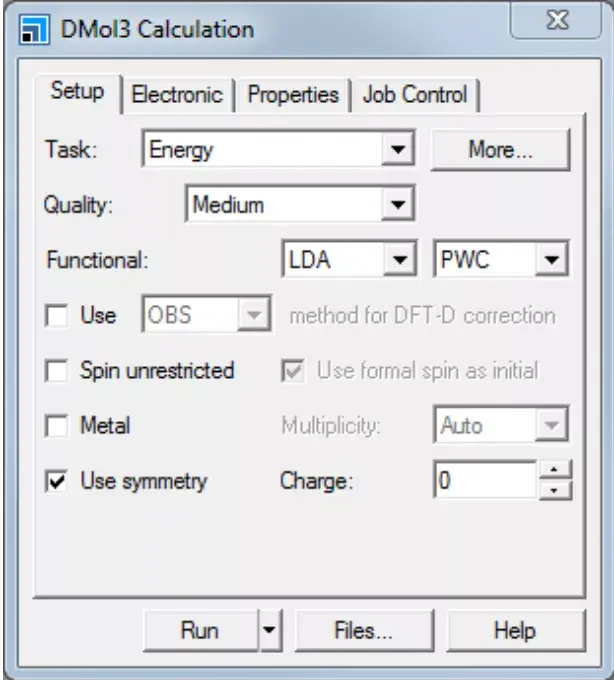Screen dimensions: 614x680
Task: Toggle the Metal checkbox
Action: [57, 426]
